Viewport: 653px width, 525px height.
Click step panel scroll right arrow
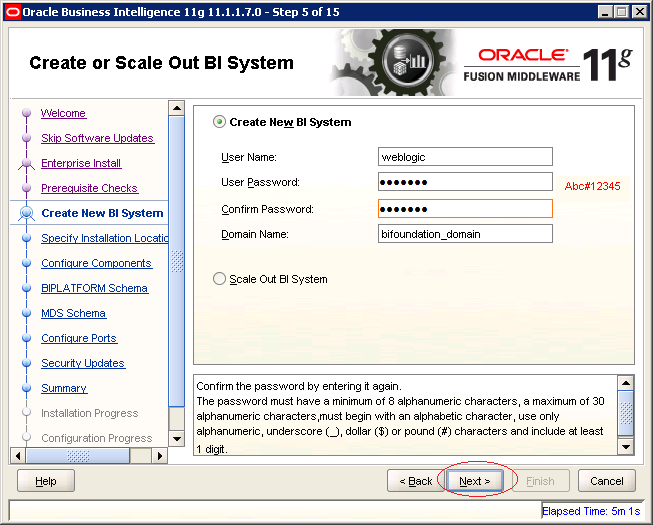(x=159, y=455)
